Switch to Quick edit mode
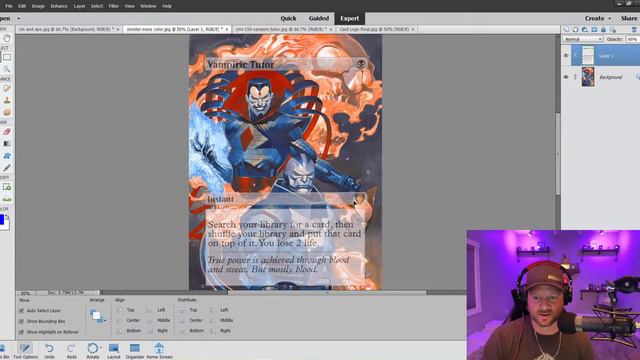The image size is (640, 360). (288, 18)
